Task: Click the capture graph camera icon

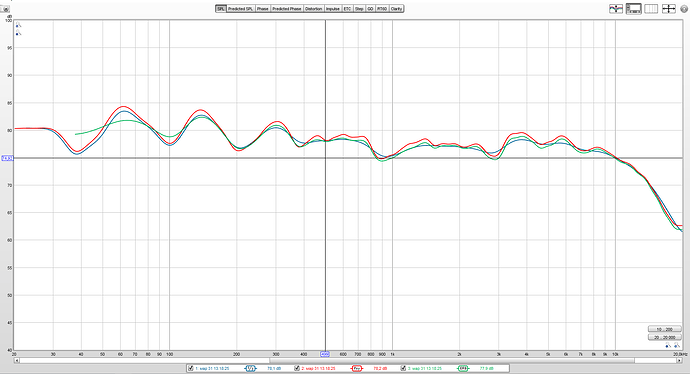Action: [6, 9]
